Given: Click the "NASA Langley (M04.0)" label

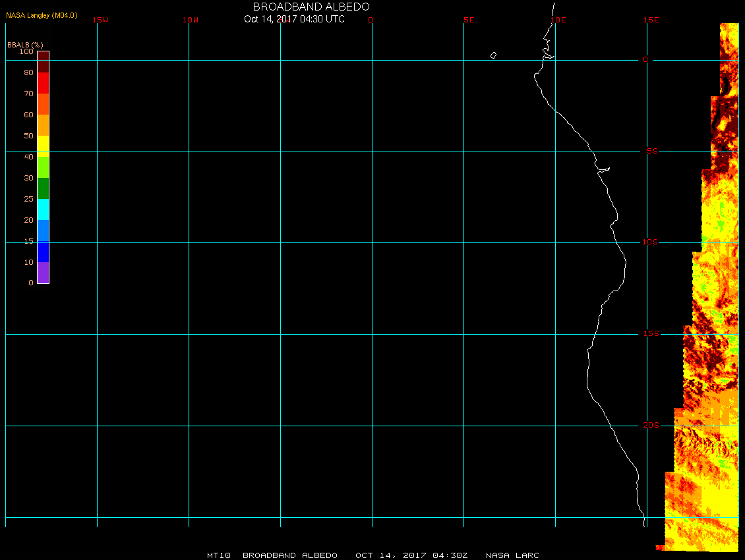Looking at the screenshot, I should point(42,15).
